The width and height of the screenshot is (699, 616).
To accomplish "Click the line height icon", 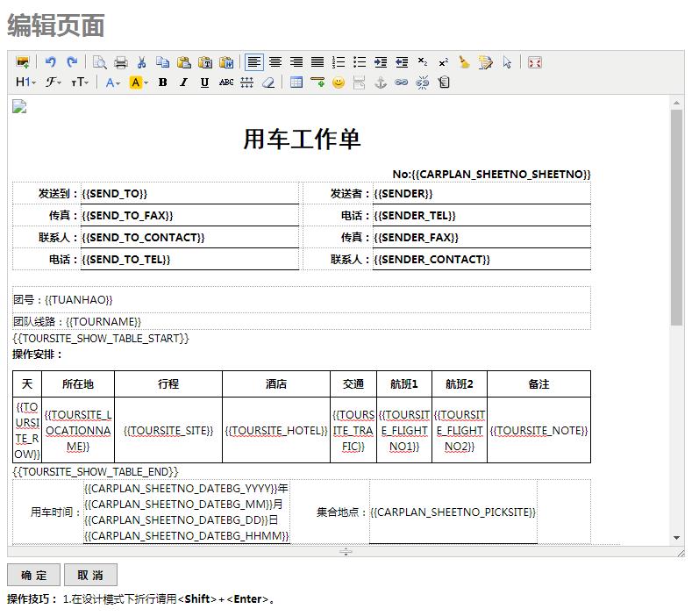I will click(x=247, y=82).
